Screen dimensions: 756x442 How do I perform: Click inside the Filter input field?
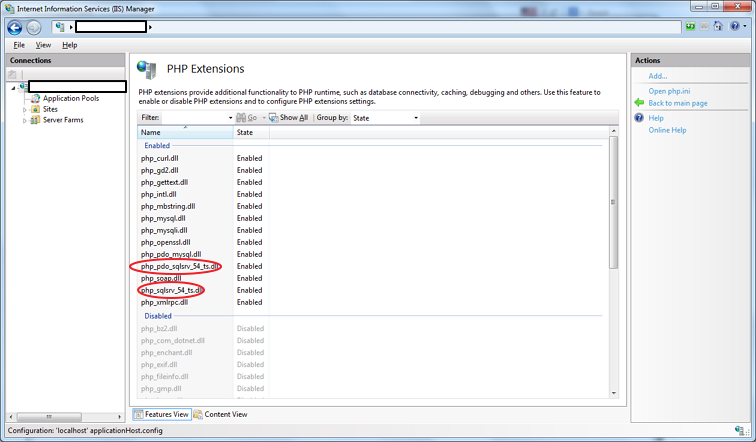pyautogui.click(x=194, y=118)
